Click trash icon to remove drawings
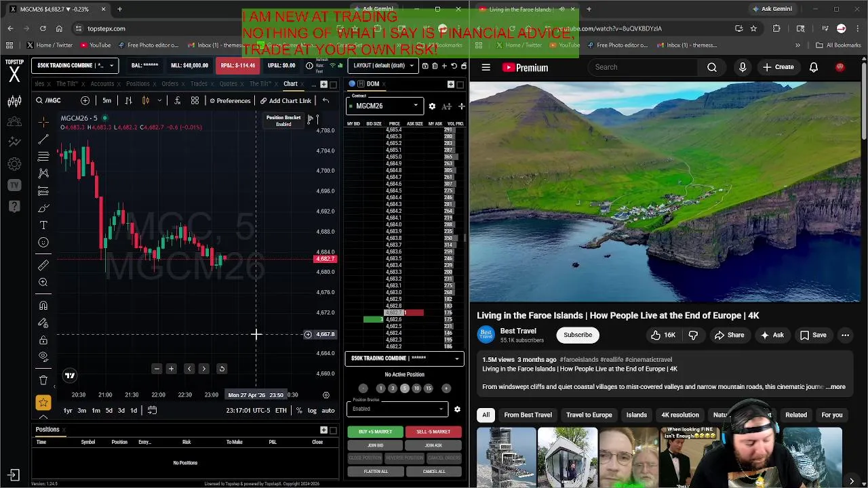 click(x=43, y=380)
